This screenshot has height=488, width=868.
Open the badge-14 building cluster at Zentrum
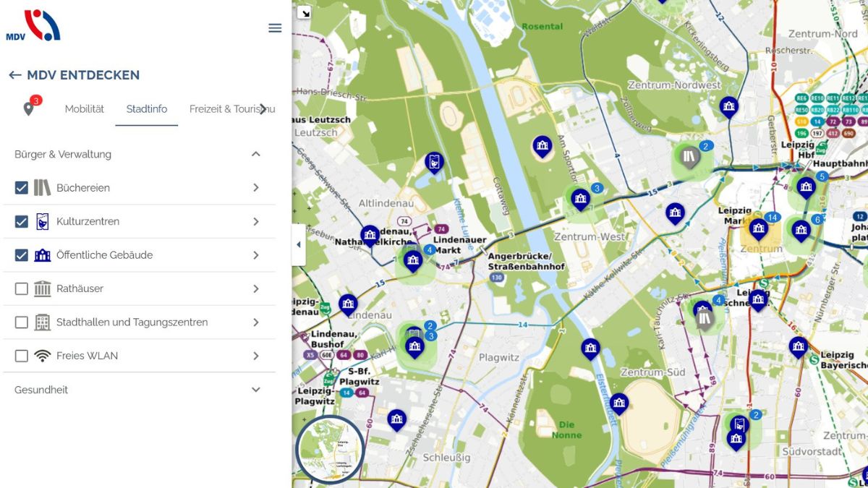click(x=758, y=228)
